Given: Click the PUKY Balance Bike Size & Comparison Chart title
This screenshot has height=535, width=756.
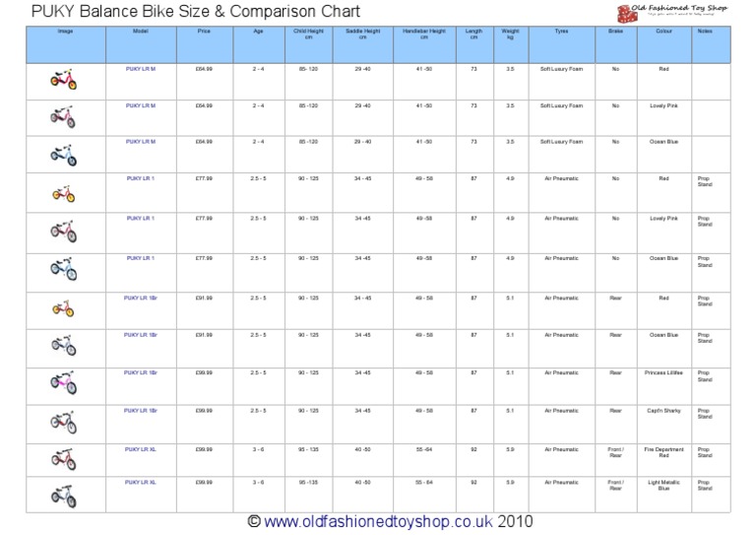Looking at the screenshot, I should (x=196, y=11).
